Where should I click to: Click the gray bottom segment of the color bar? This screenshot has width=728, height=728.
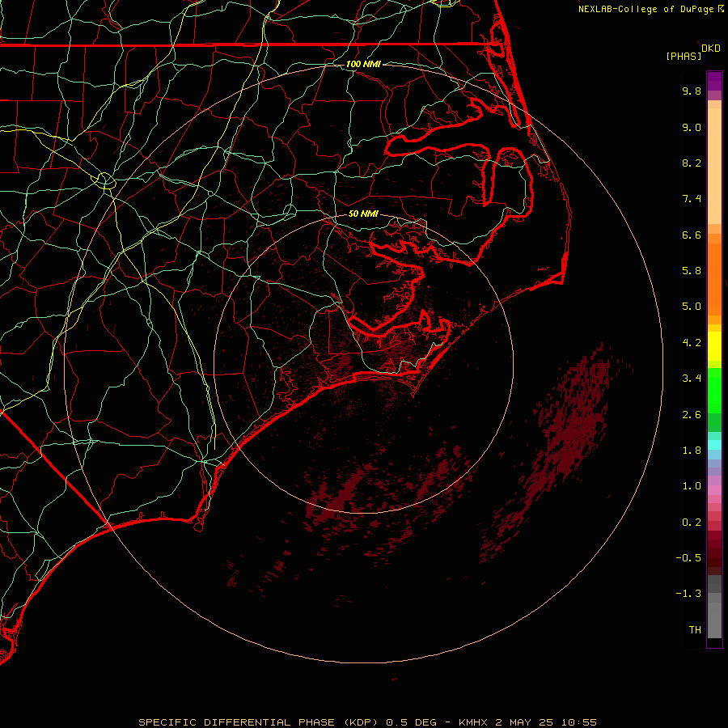coord(714,620)
